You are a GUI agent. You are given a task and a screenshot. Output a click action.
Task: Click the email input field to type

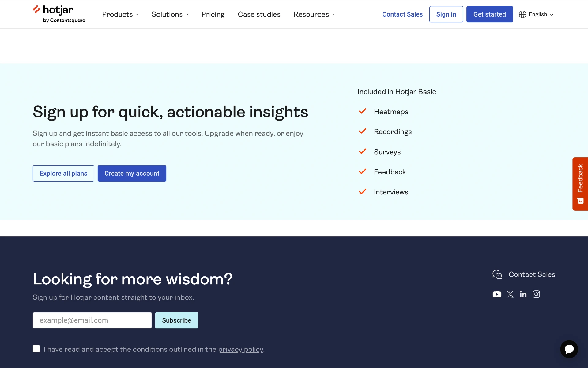[92, 320]
